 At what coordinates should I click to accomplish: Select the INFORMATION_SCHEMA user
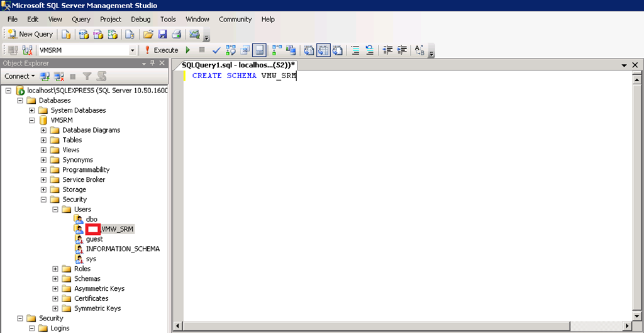(123, 249)
